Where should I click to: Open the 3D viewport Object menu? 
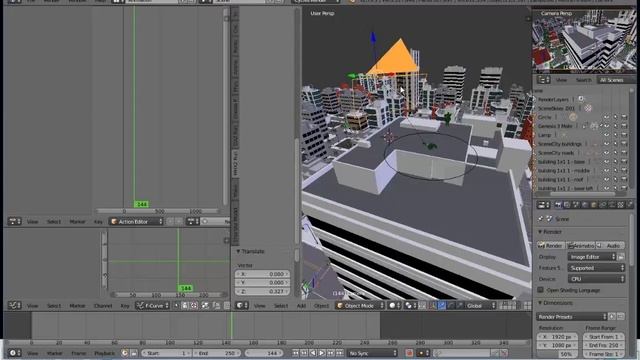coord(321,306)
